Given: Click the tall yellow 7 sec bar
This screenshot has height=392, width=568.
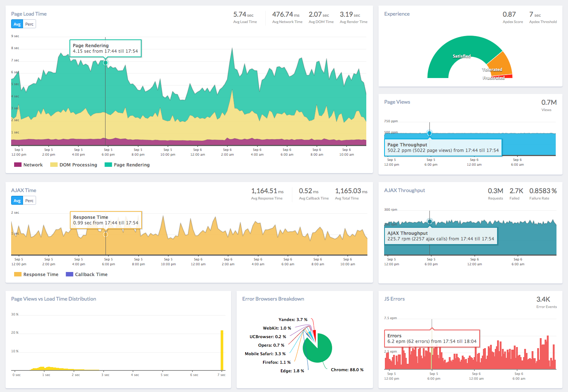Looking at the screenshot, I should point(222,350).
